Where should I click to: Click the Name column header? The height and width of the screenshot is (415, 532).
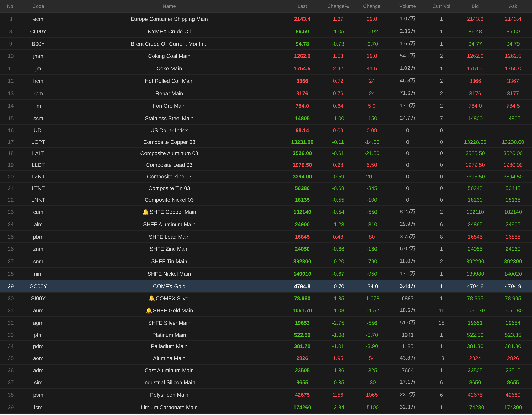[169, 6]
